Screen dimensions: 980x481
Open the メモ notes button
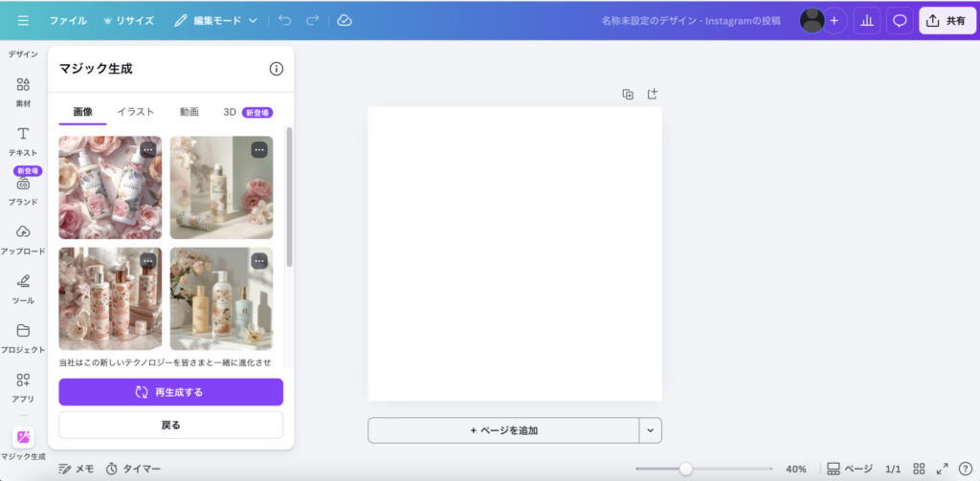tap(77, 469)
